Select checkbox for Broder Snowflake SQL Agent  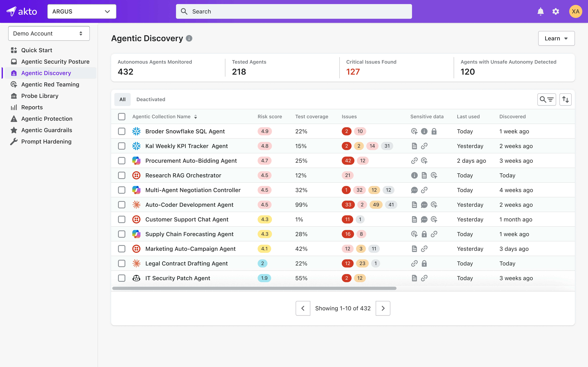[122, 131]
